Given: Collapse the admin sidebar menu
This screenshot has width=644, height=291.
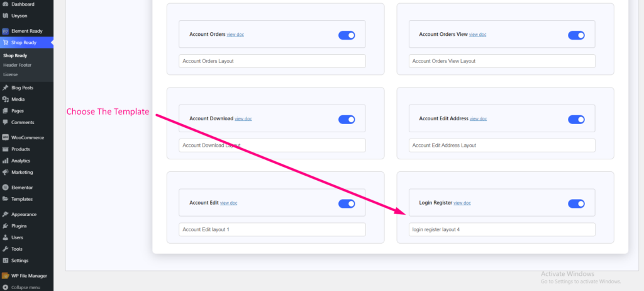Looking at the screenshot, I should tap(25, 287).
